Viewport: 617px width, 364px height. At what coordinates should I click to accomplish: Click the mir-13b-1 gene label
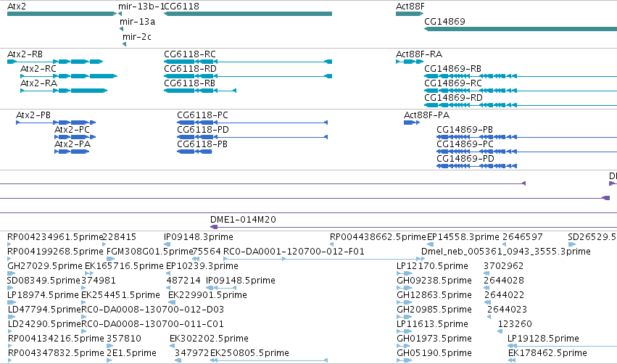[x=141, y=7]
